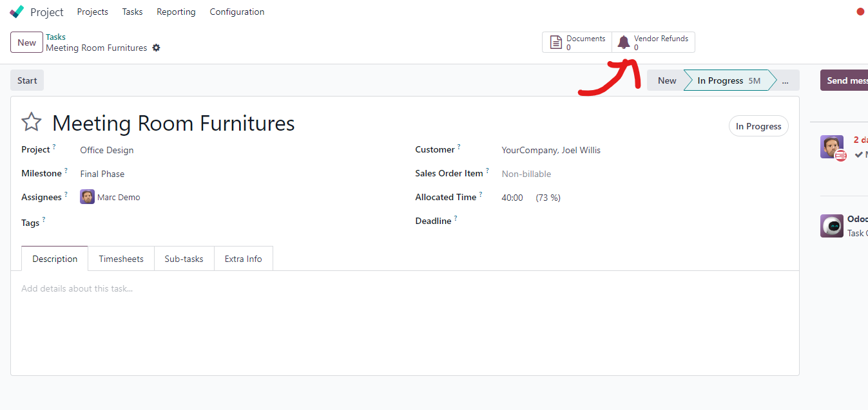Edit the Allocated Time value 40:00

(x=512, y=198)
